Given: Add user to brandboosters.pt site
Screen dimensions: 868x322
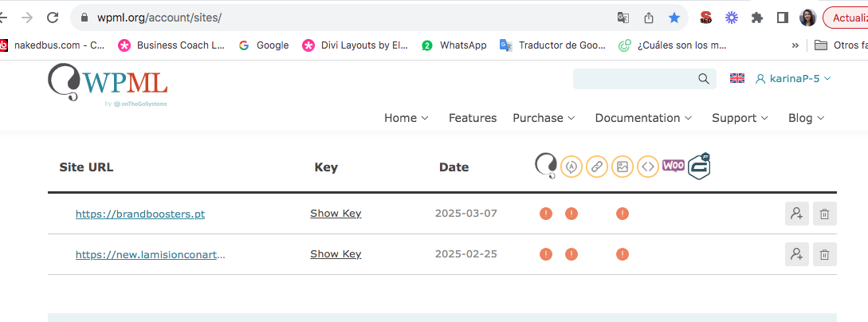Looking at the screenshot, I should tap(796, 214).
